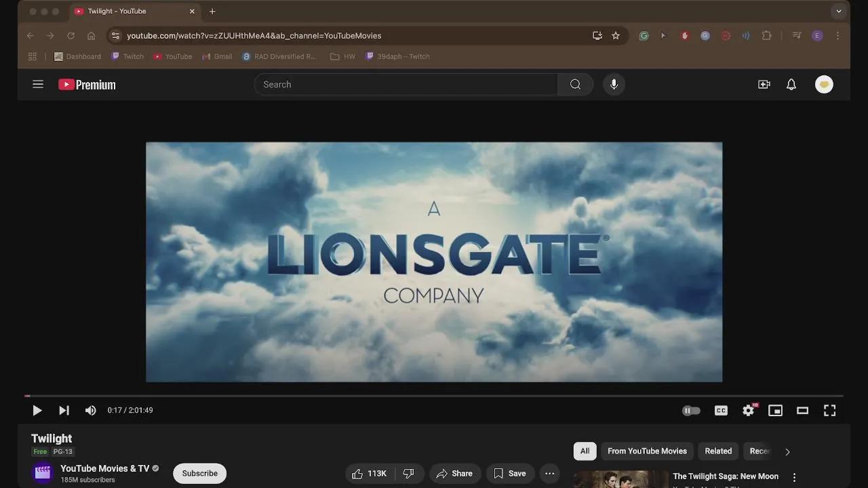Seek on the video progress bar

(x=434, y=396)
